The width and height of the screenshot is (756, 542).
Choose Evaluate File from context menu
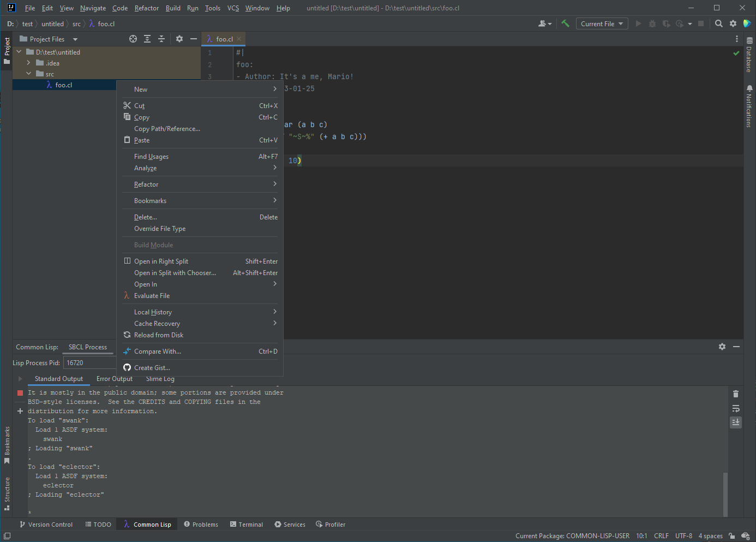tap(152, 296)
